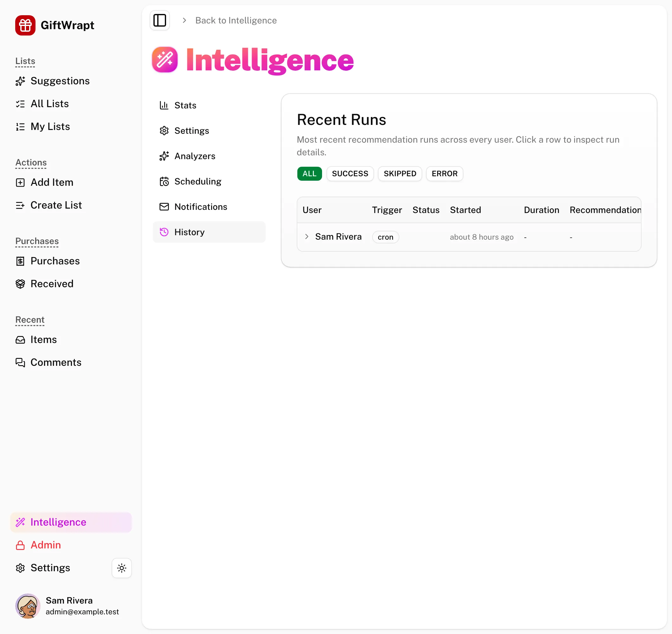Viewport: 672px width, 634px height.
Task: Click the Trigger column header
Action: pos(387,210)
